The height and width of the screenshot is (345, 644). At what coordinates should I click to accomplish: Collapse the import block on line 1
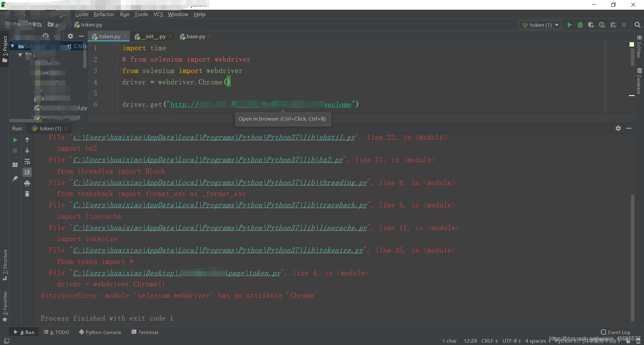(118, 48)
